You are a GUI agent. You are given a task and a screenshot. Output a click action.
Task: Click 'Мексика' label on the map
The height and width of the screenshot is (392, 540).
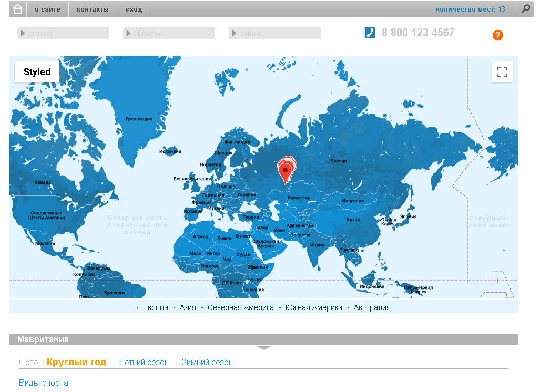[x=45, y=243]
